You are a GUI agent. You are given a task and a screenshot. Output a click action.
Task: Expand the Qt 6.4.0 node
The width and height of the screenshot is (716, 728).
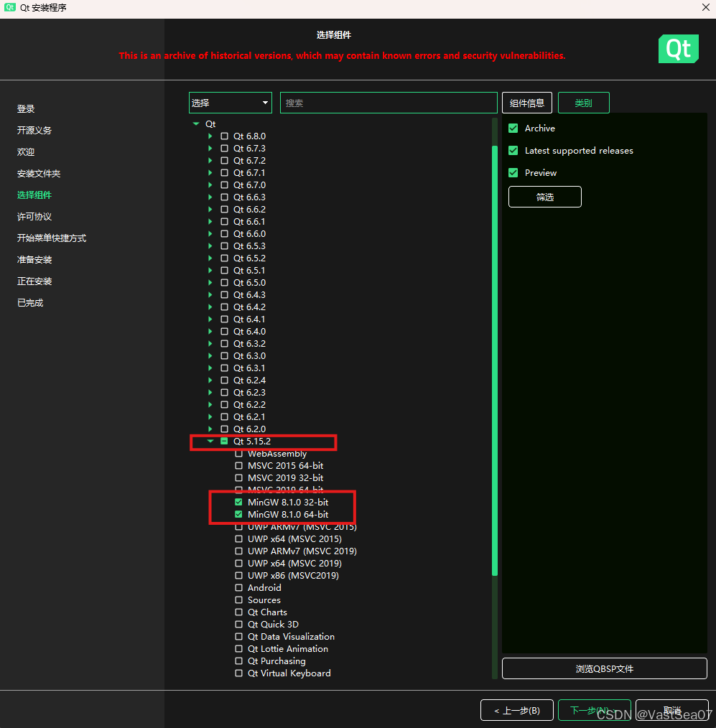pyautogui.click(x=210, y=332)
